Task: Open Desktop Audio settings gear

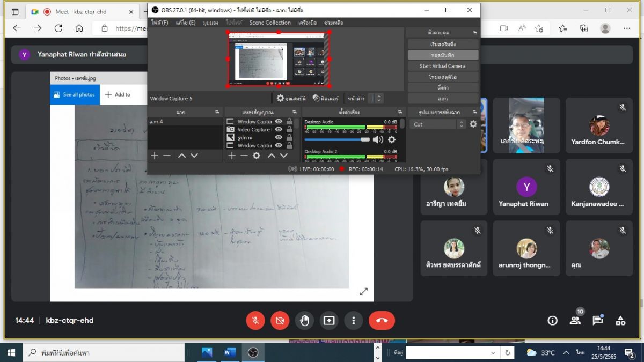Action: click(392, 139)
